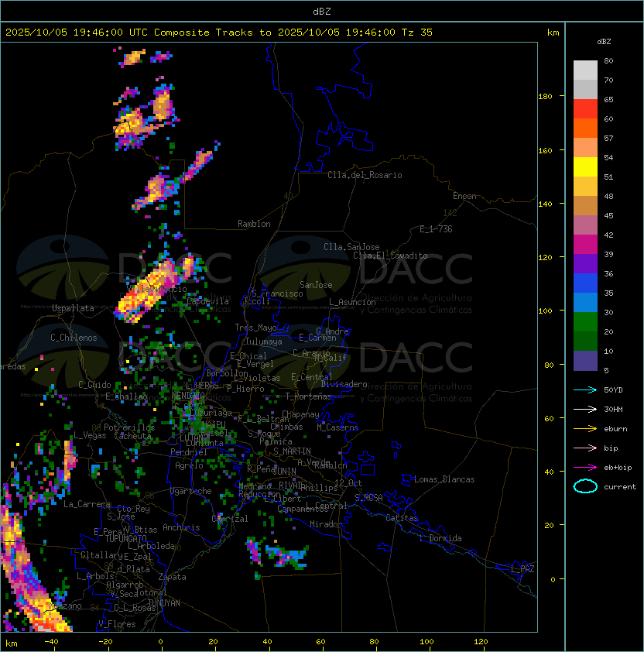
Task: Click the 'L_PAZ' map label
Action: [x=522, y=568]
